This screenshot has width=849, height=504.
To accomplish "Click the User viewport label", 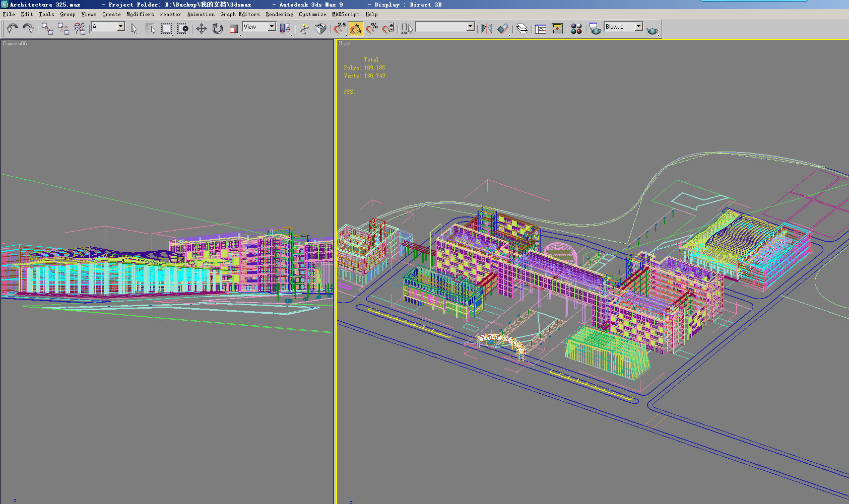I will point(345,44).
